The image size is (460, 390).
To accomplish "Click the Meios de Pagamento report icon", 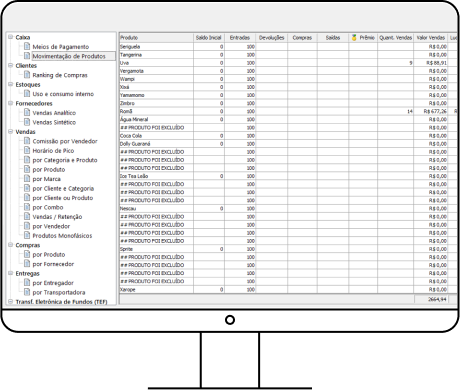I will click(x=27, y=46).
